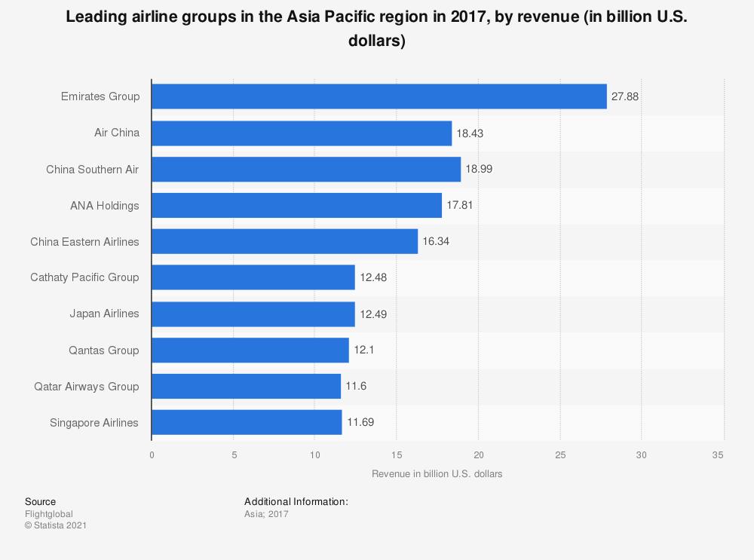The image size is (754, 560).
Task: Click the 18.99 value label
Action: click(479, 169)
